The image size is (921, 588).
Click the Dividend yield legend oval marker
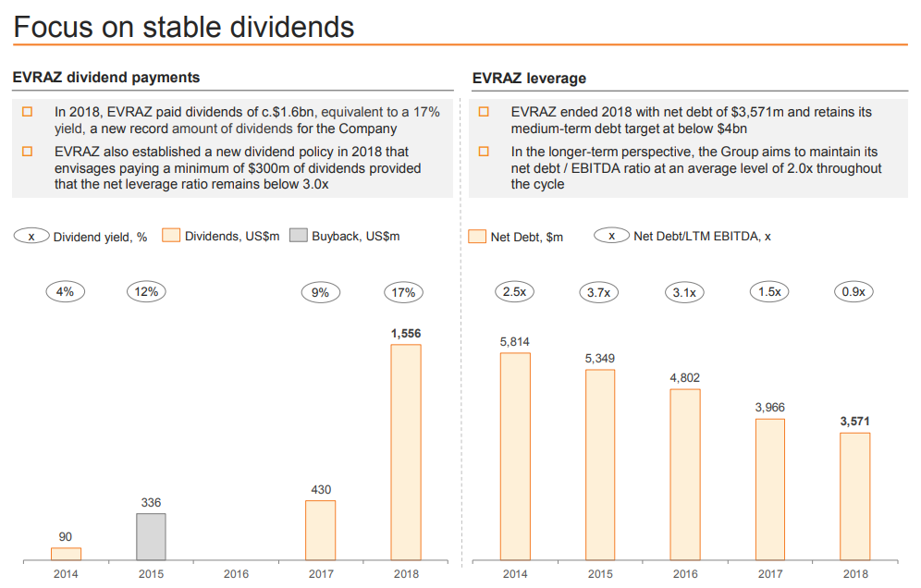coord(31,236)
